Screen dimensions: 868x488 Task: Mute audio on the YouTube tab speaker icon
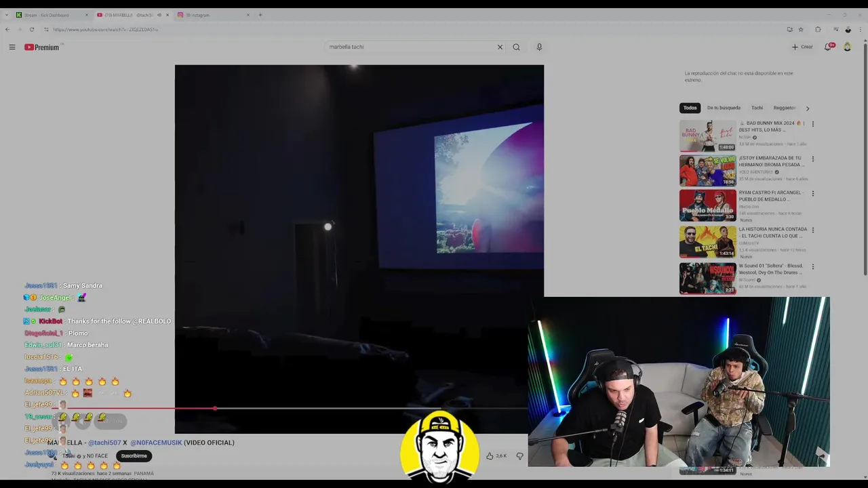(159, 15)
